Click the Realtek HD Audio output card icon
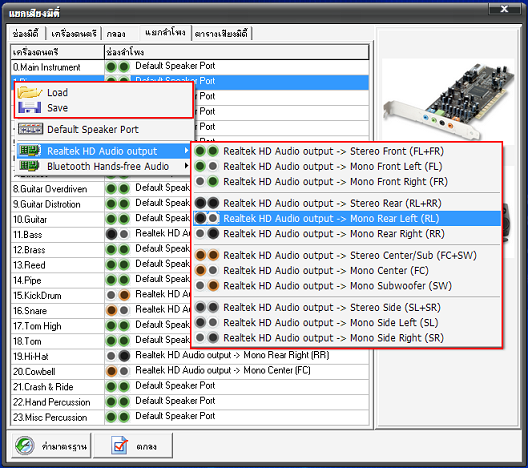This screenshot has width=528, height=468. pos(30,151)
